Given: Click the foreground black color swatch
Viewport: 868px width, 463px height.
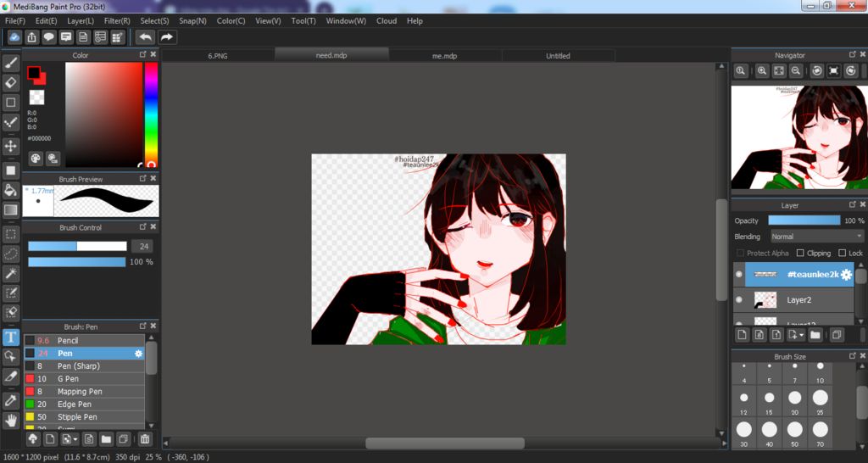Looking at the screenshot, I should [x=33, y=73].
